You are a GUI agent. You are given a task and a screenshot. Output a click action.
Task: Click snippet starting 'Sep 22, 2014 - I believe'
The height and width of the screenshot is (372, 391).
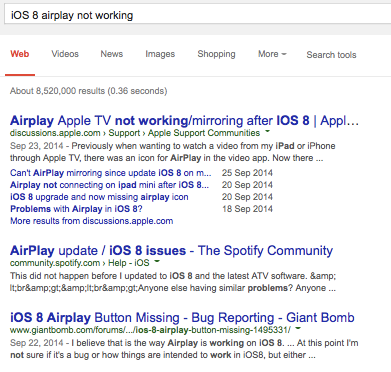[x=184, y=349]
